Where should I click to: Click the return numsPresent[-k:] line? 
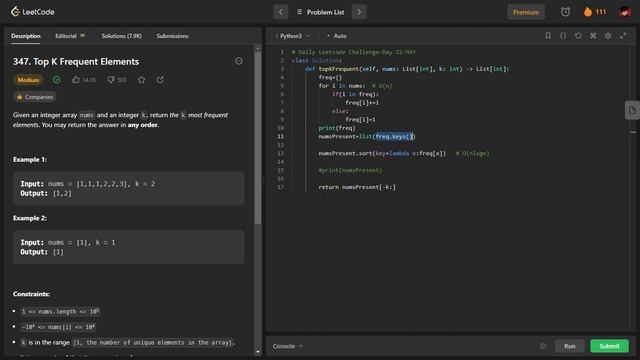(x=357, y=187)
